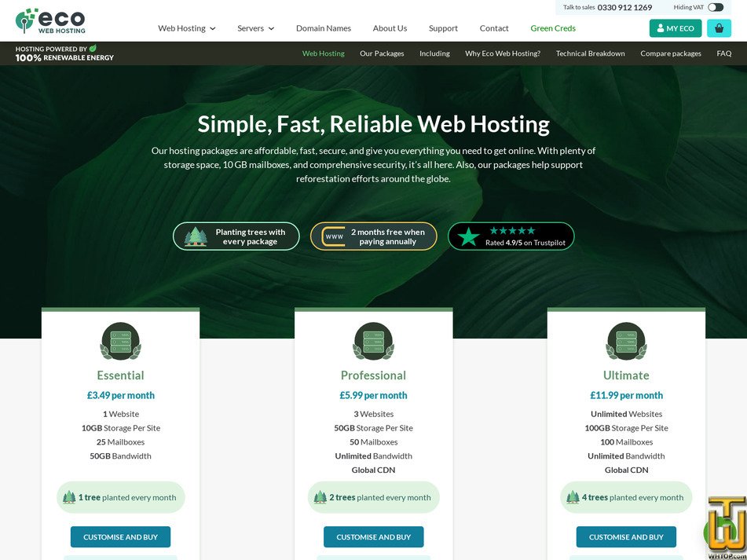This screenshot has height=560, width=747.
Task: Click the MY ECO button
Action: [x=675, y=27]
